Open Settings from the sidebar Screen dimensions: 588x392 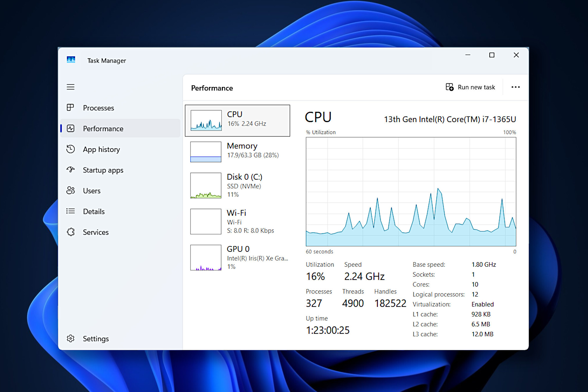95,338
